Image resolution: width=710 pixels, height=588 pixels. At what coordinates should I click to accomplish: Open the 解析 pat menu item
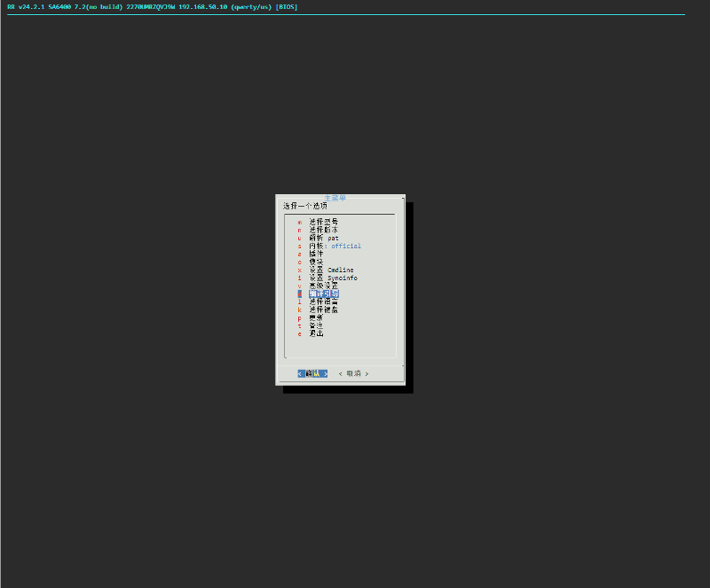[323, 238]
